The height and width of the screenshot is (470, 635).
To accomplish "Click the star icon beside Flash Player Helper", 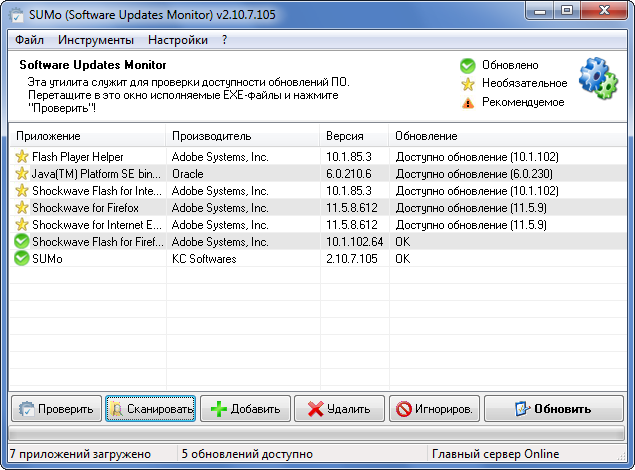I will tap(22, 157).
